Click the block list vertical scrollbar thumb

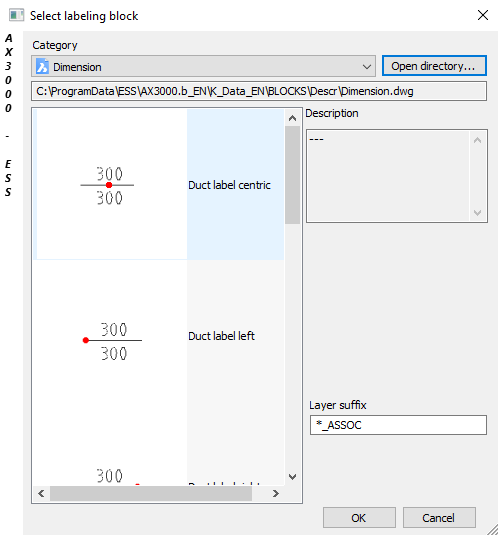pyautogui.click(x=292, y=175)
